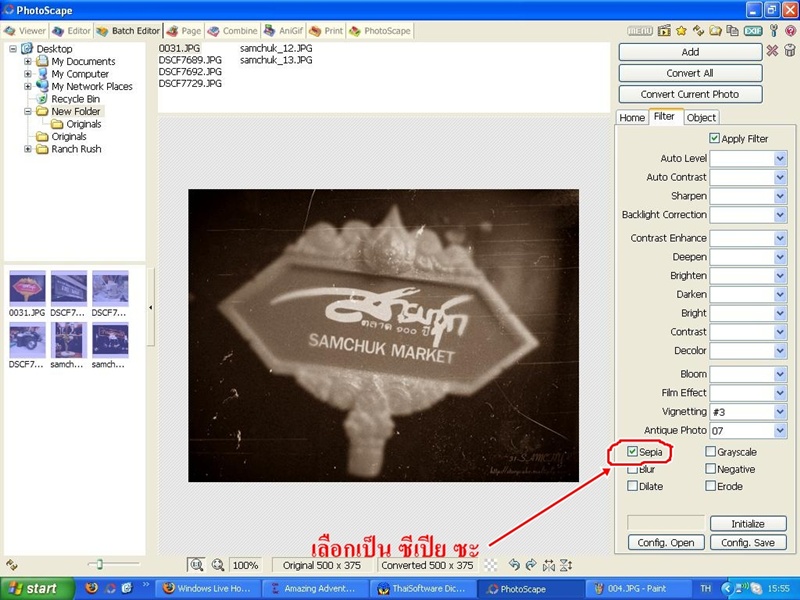Switch to Windows Live Hotmail taskbar item
The height and width of the screenshot is (600, 800).
point(207,588)
